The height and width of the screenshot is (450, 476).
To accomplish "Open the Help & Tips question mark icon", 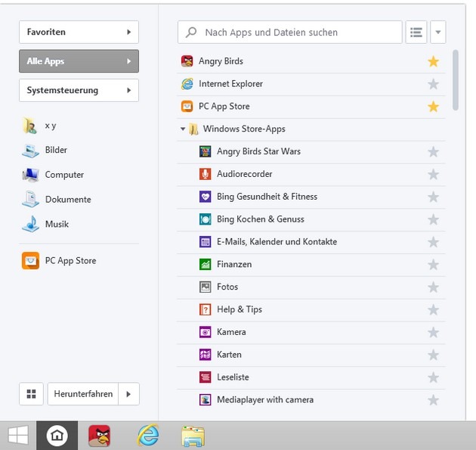I will tap(206, 309).
